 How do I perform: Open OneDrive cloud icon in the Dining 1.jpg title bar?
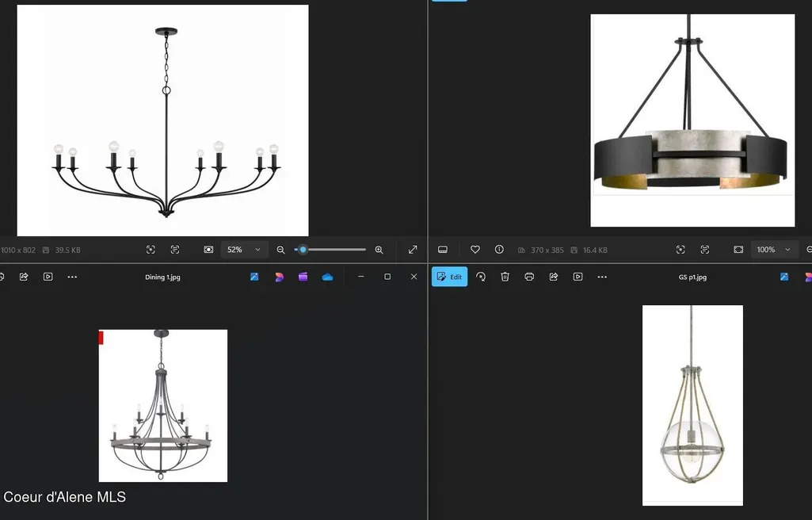(x=327, y=277)
